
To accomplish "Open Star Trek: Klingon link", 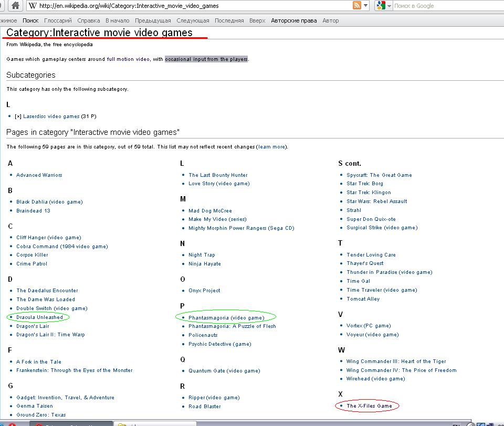I will point(369,193).
